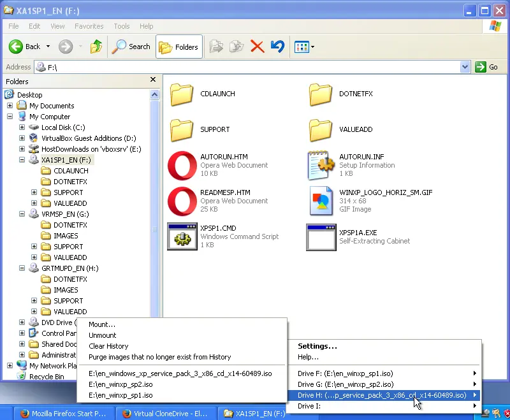Select IMAGES folder under VRMSP_EN (G:)
This screenshot has width=510, height=420.
[66, 236]
